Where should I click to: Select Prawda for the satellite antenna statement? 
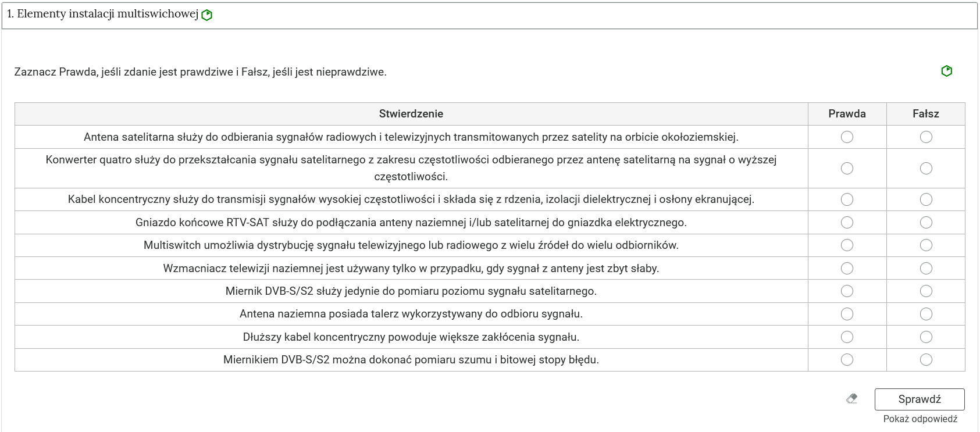point(847,137)
